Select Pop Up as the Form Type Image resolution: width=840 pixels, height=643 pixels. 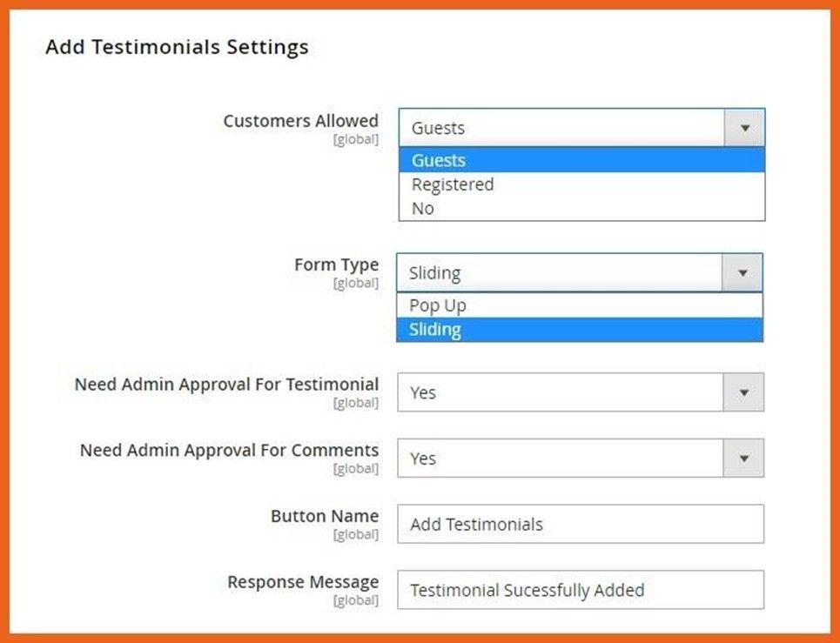(437, 305)
